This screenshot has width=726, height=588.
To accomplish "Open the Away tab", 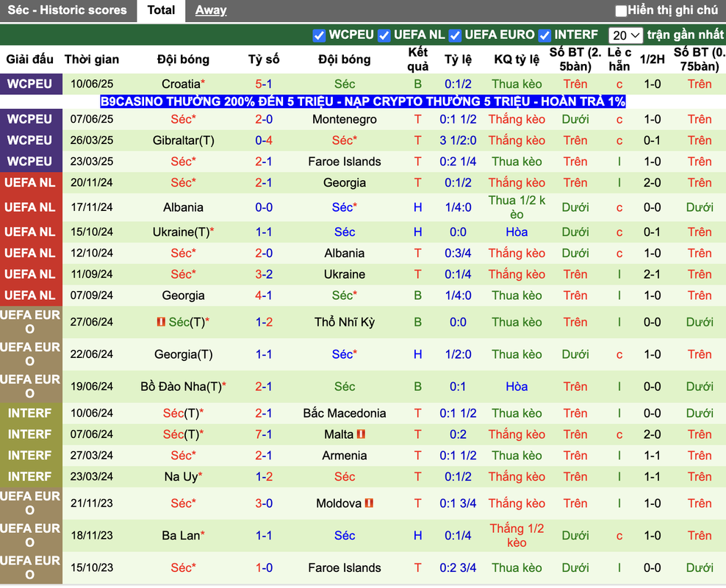I will pos(211,10).
